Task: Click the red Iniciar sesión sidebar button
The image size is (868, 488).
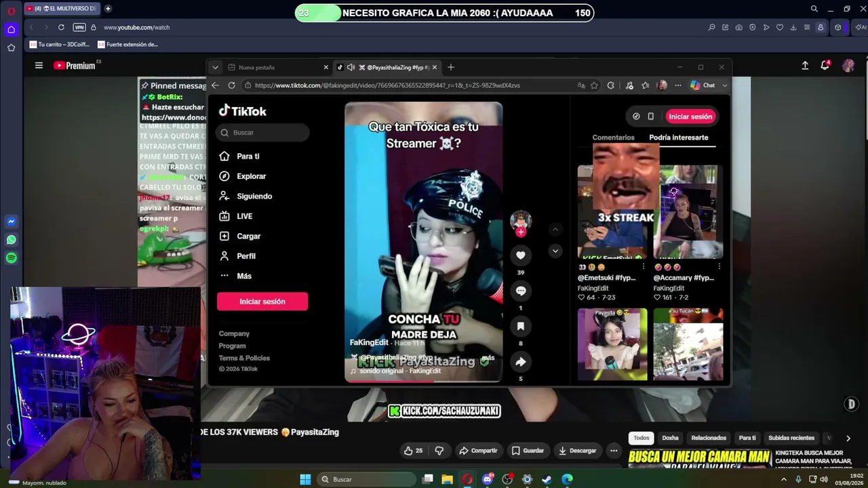Action: pos(262,302)
